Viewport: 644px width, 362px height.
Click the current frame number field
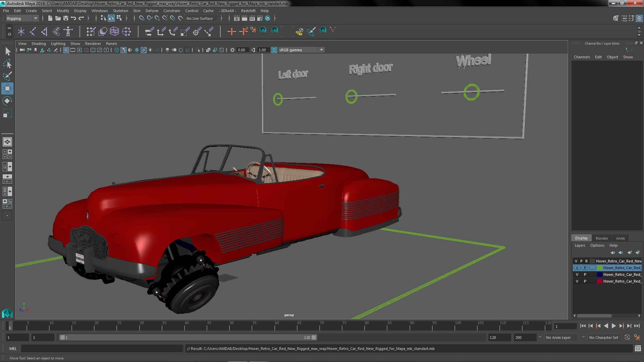[x=565, y=326]
